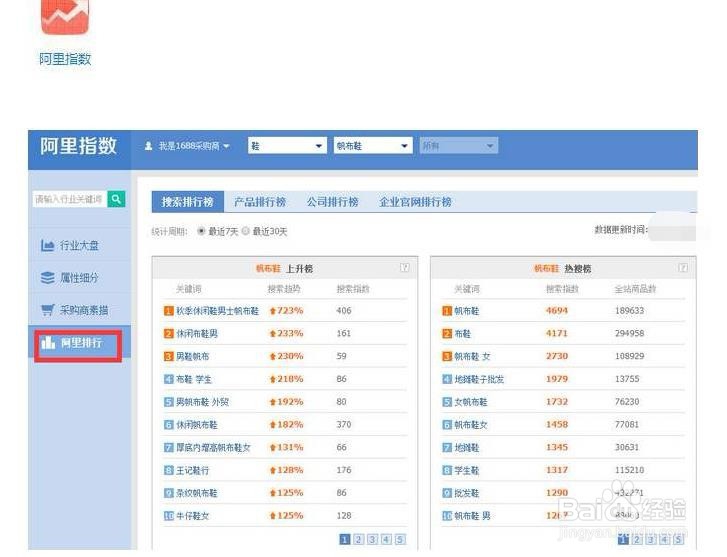This screenshot has height=557, width=727.
Task: Click rank 2 badge beside 休闲布鞋男
Action: pyautogui.click(x=169, y=333)
